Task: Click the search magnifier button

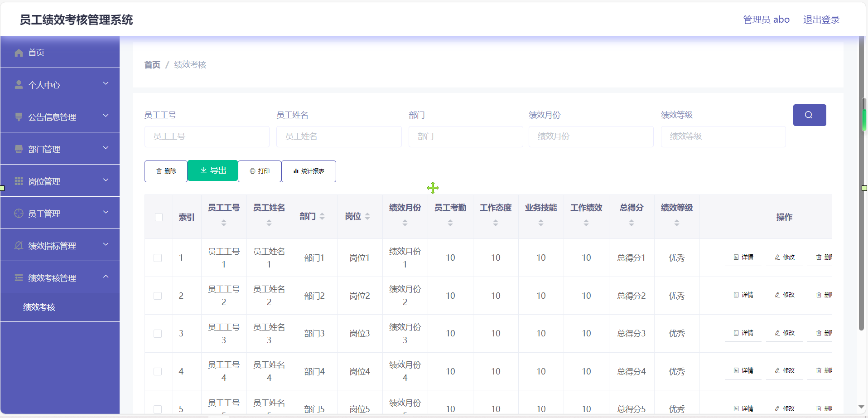Action: tap(810, 115)
